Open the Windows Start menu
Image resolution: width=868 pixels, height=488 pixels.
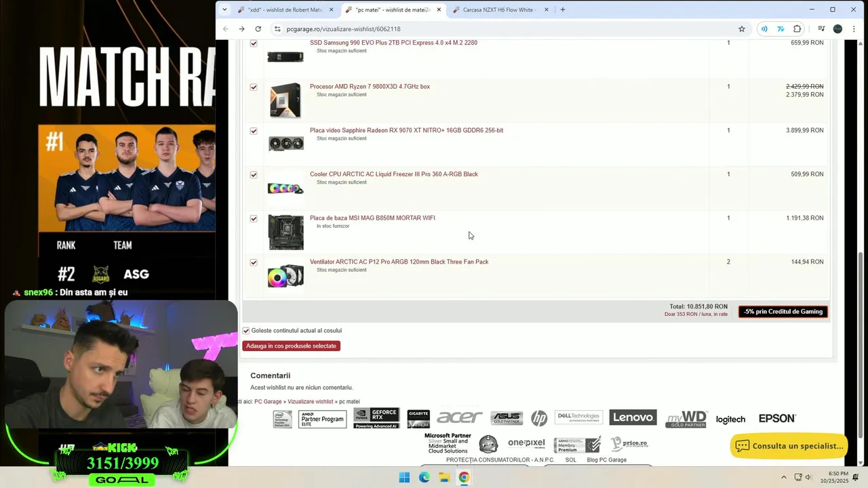click(404, 478)
